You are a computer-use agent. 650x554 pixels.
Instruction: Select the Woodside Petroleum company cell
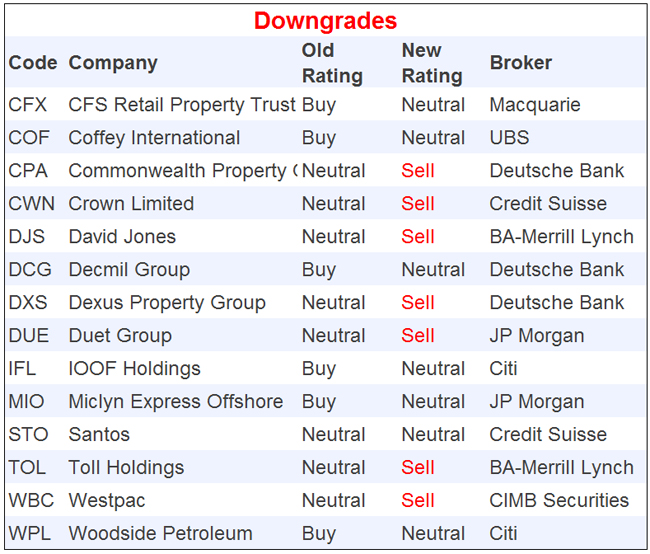pos(160,534)
